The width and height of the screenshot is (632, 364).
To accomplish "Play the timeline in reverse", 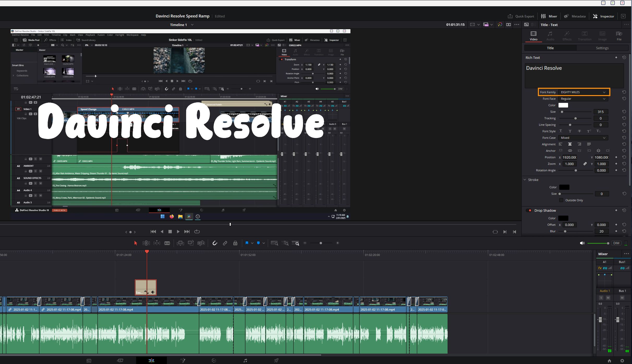I will (162, 231).
